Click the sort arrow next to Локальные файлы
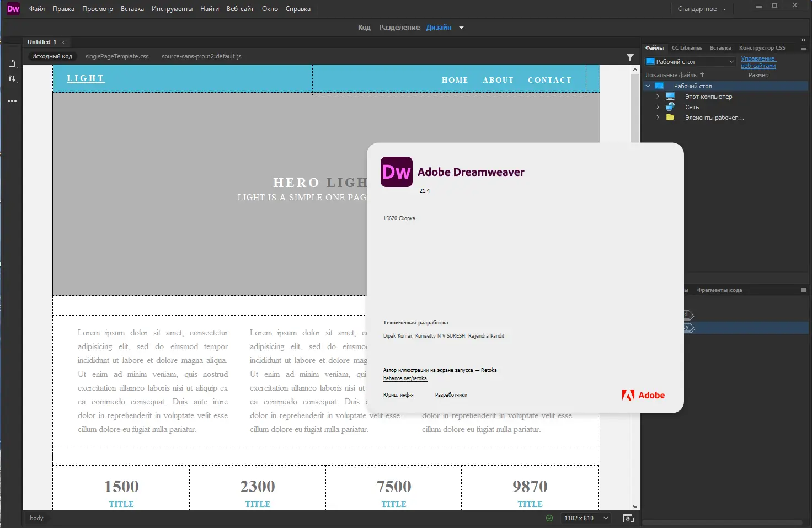This screenshot has height=528, width=812. [702, 74]
